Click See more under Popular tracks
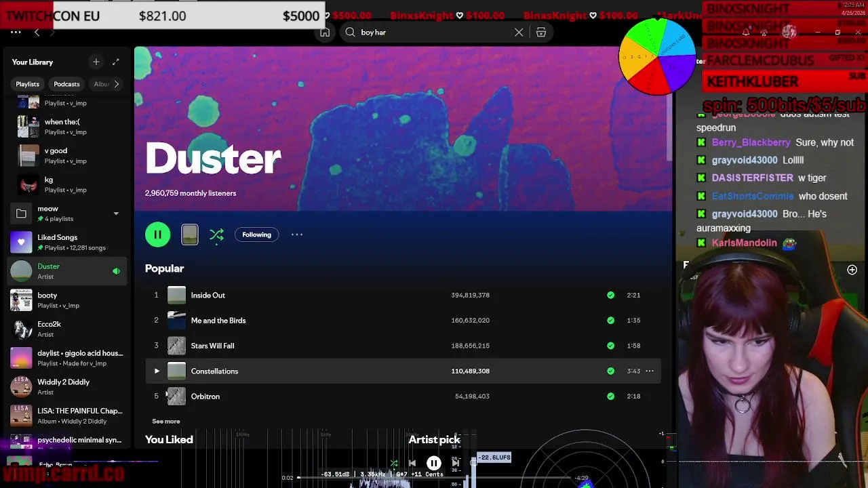 pos(166,422)
